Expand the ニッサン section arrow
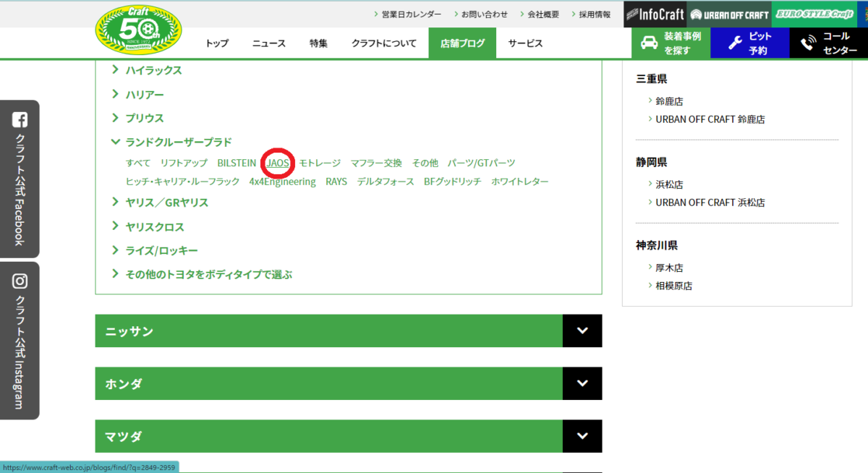Image resolution: width=868 pixels, height=473 pixels. [x=582, y=331]
